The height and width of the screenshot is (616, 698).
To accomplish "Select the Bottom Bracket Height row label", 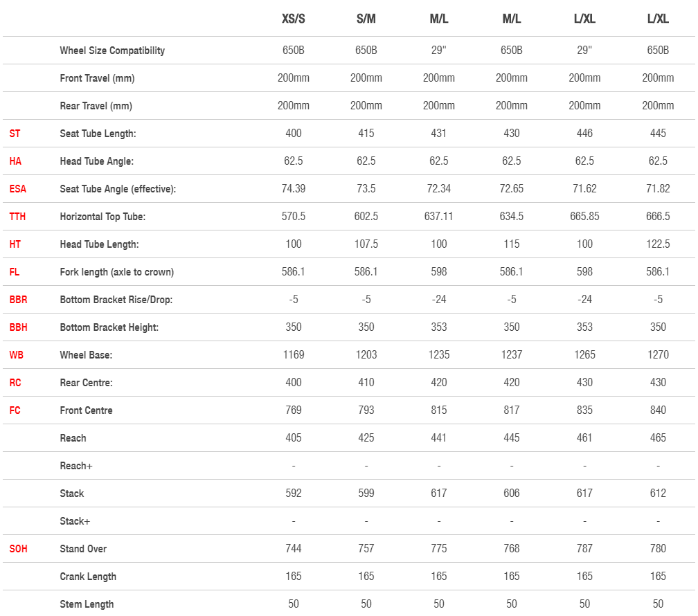I will tap(109, 327).
